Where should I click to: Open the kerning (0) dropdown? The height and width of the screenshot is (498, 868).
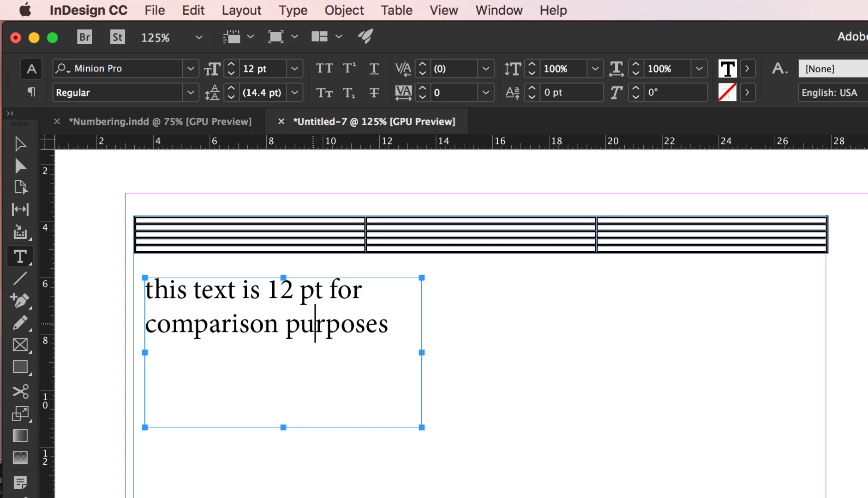click(x=486, y=69)
